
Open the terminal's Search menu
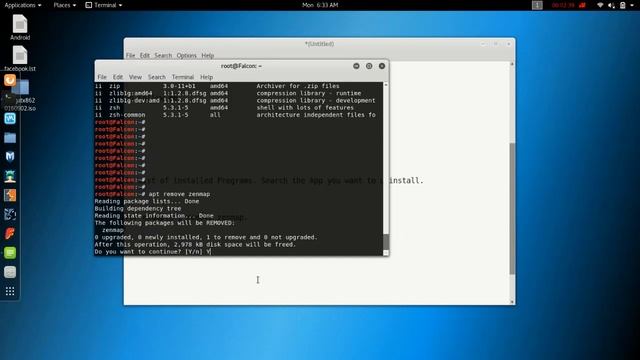(x=157, y=77)
